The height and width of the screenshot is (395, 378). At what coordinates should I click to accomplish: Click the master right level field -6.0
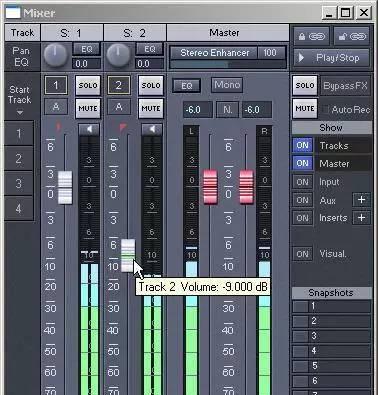(x=257, y=110)
